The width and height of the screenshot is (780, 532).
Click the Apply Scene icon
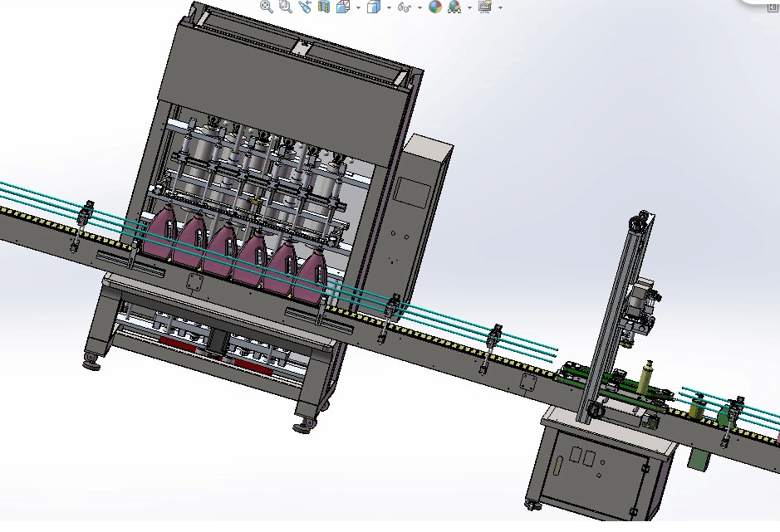[x=454, y=7]
